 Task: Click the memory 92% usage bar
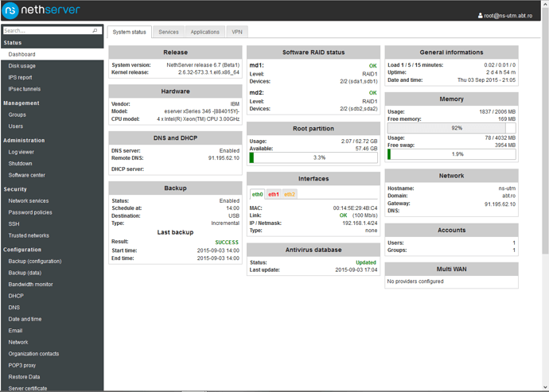click(x=451, y=128)
